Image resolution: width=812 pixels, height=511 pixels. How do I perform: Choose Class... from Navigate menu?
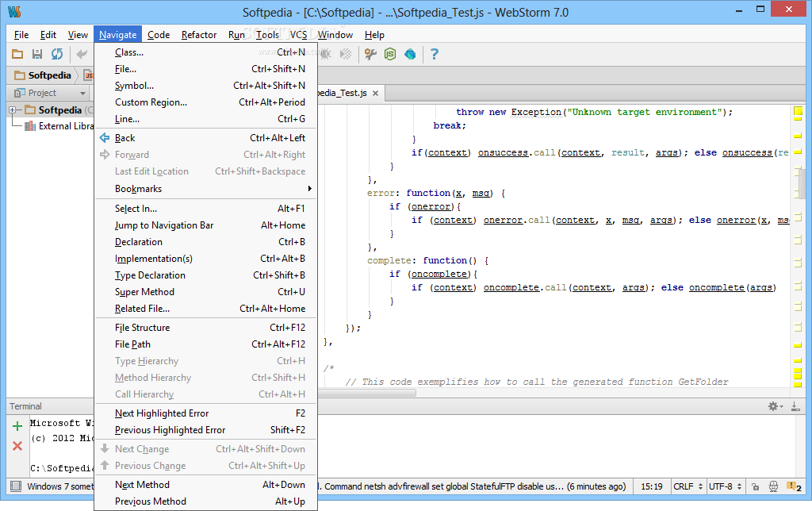205,52
